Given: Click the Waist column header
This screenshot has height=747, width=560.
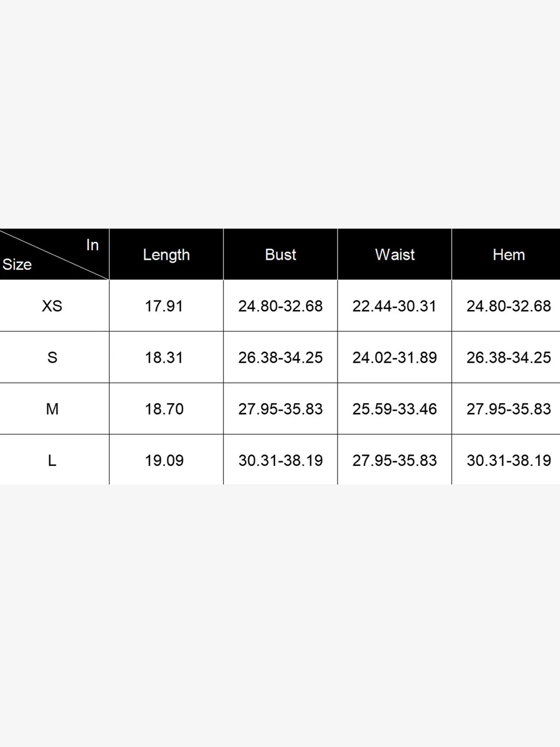Looking at the screenshot, I should [x=395, y=255].
